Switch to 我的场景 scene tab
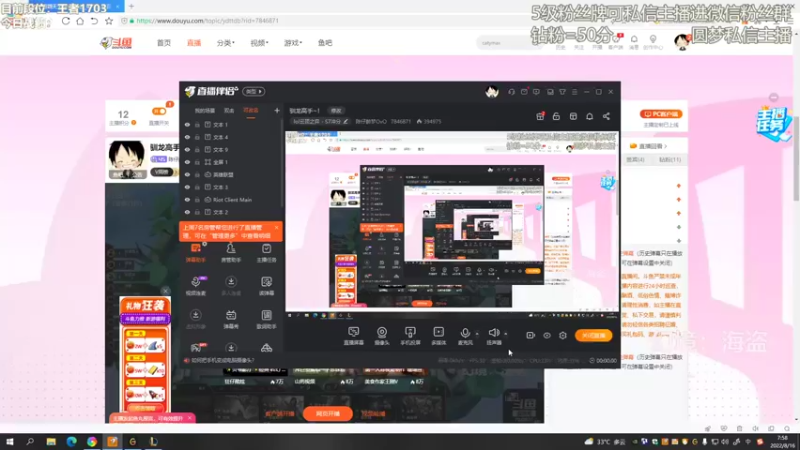 [205, 111]
